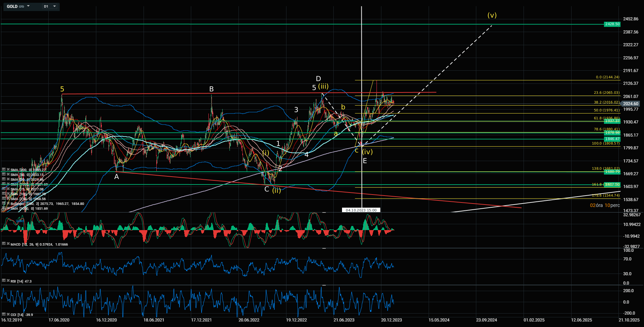Select the 2428.50 green price level tag

(612, 24)
